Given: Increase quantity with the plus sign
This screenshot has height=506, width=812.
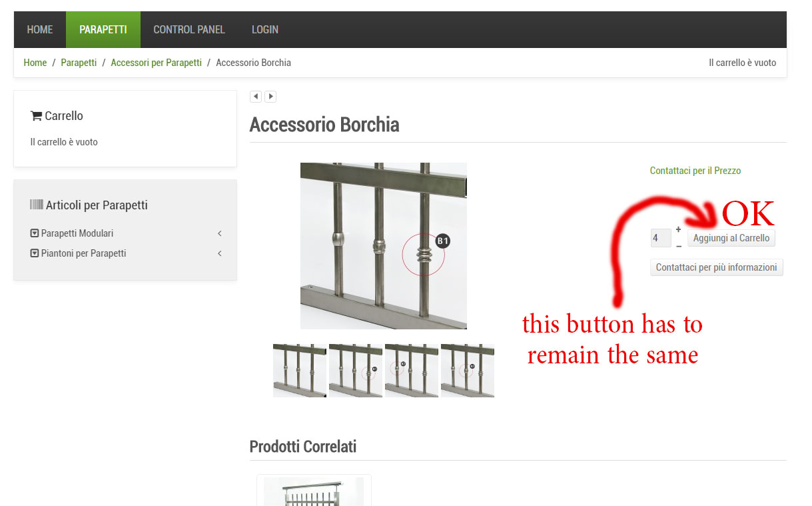Looking at the screenshot, I should point(678,229).
